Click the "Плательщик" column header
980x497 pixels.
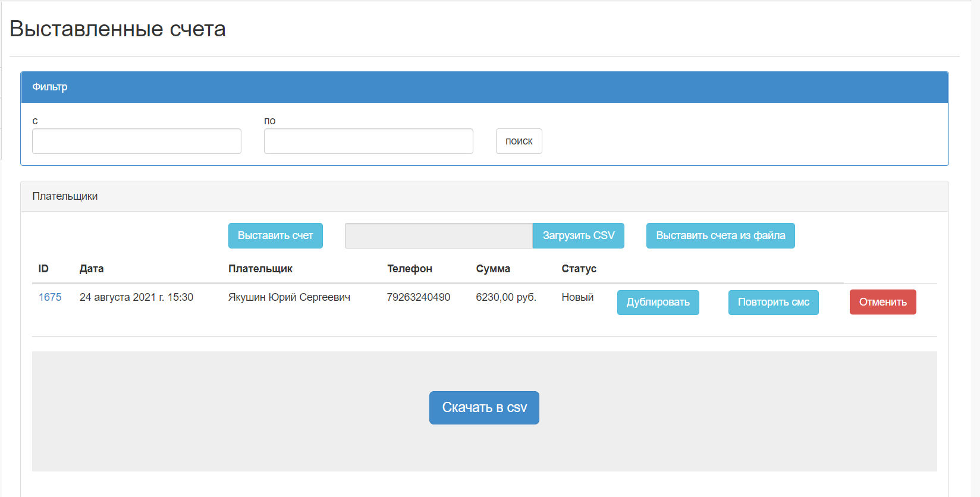pyautogui.click(x=260, y=269)
